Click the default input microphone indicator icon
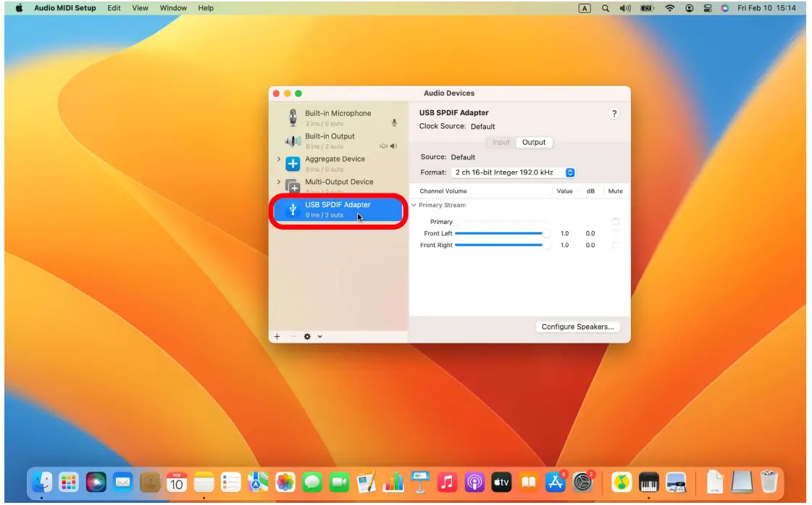 tap(394, 122)
